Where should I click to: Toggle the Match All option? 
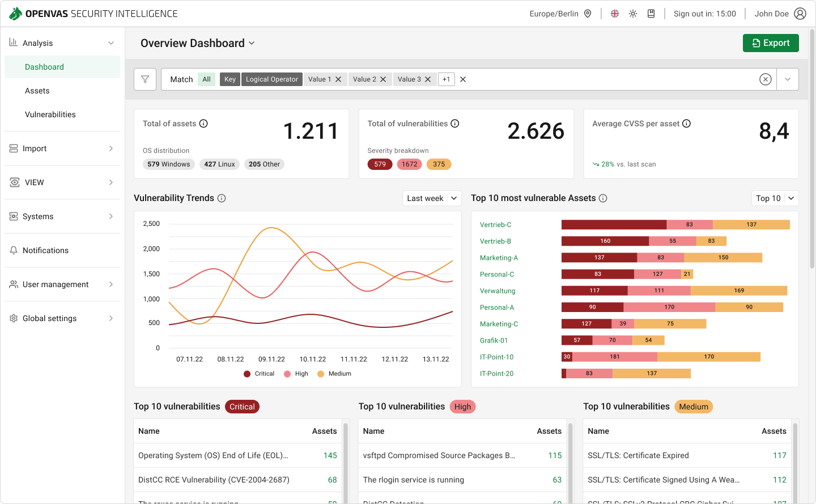207,79
